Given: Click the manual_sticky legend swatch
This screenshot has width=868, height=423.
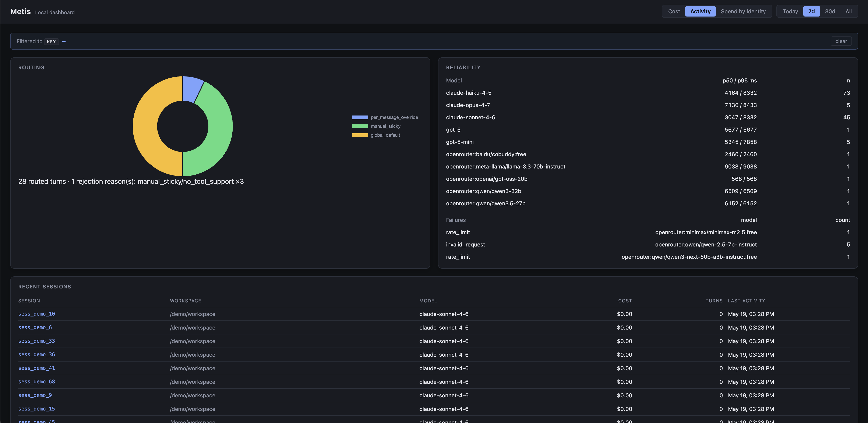Looking at the screenshot, I should click(360, 126).
